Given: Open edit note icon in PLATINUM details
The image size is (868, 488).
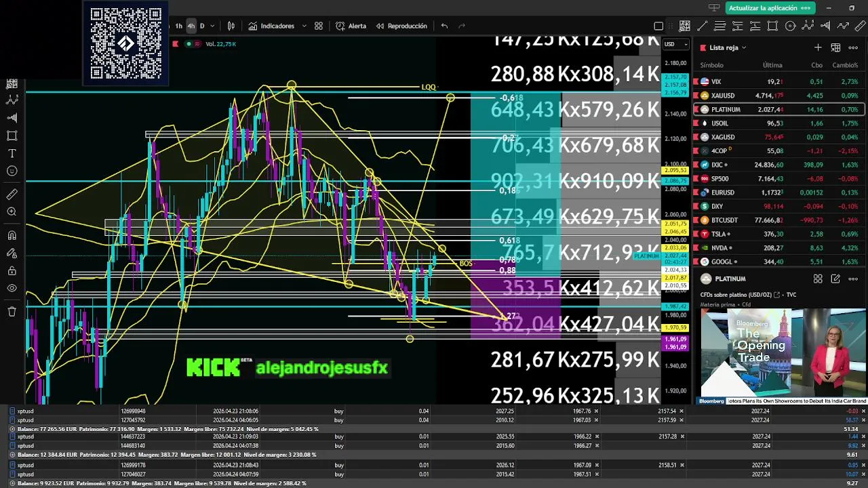Looking at the screenshot, I should coord(835,279).
